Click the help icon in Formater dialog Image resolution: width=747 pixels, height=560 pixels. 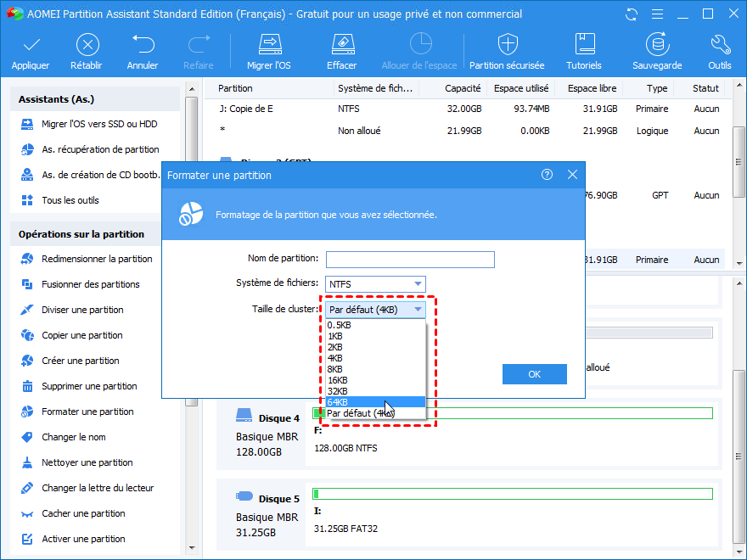547,175
